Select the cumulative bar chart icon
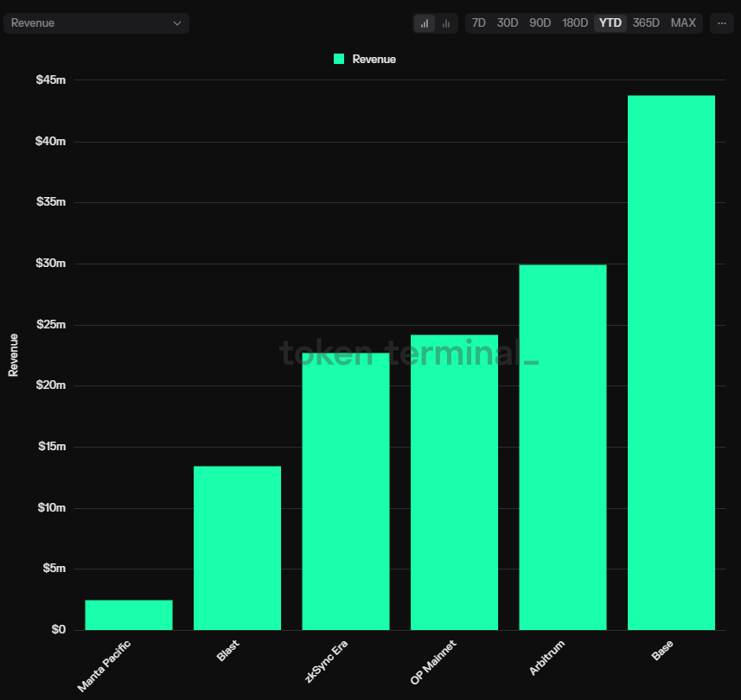The height and width of the screenshot is (700, 741). [425, 23]
